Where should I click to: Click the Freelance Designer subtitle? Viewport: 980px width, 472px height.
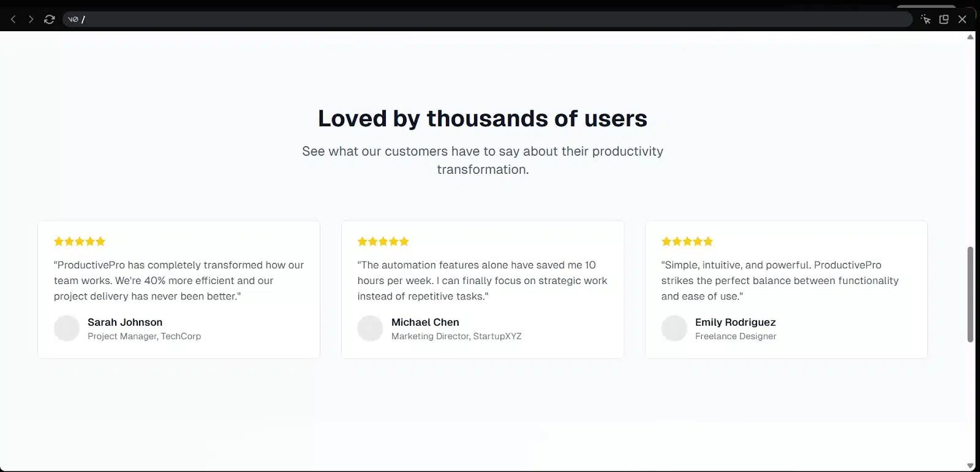[736, 336]
